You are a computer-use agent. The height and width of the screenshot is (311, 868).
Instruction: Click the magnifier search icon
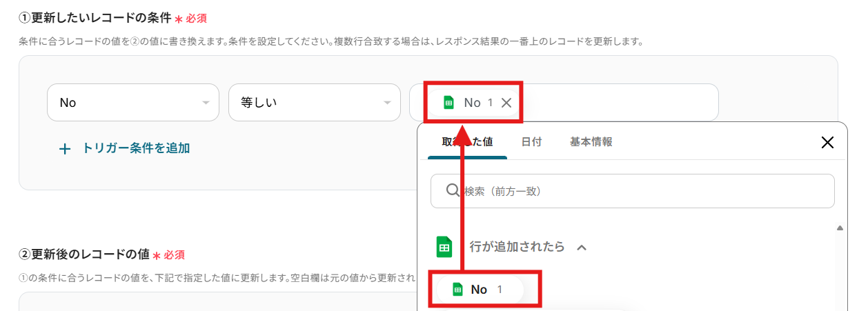pos(453,190)
